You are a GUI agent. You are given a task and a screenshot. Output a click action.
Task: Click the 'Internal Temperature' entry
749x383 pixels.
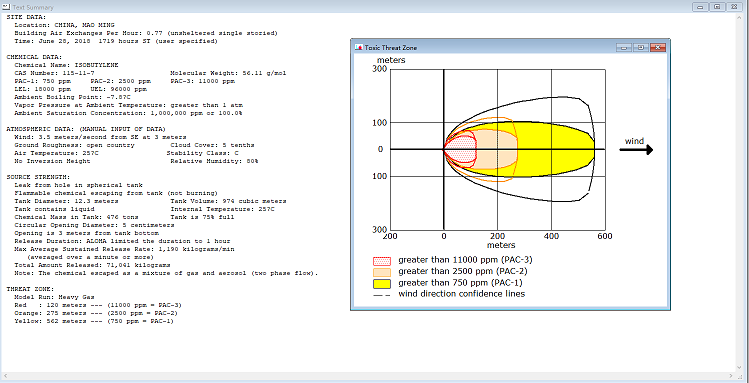222,210
